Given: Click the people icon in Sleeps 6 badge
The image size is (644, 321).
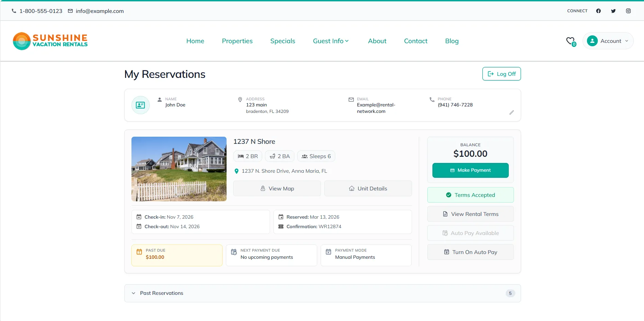Looking at the screenshot, I should tap(305, 156).
